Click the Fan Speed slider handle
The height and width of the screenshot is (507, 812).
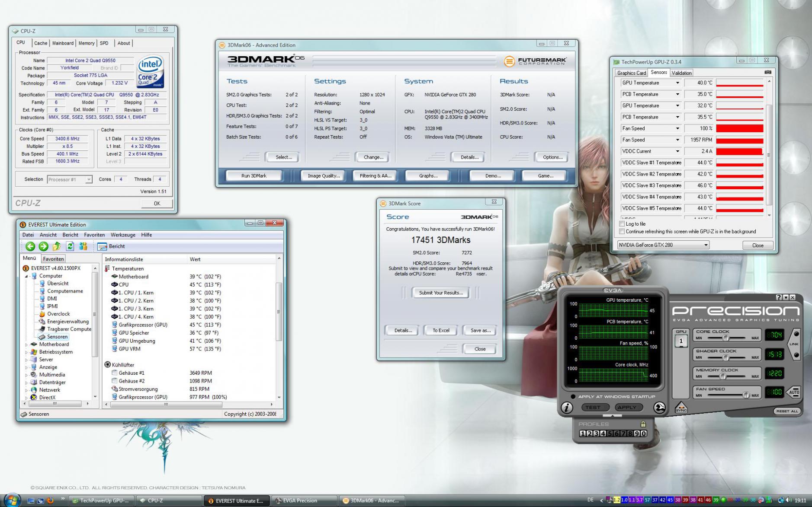tap(746, 395)
